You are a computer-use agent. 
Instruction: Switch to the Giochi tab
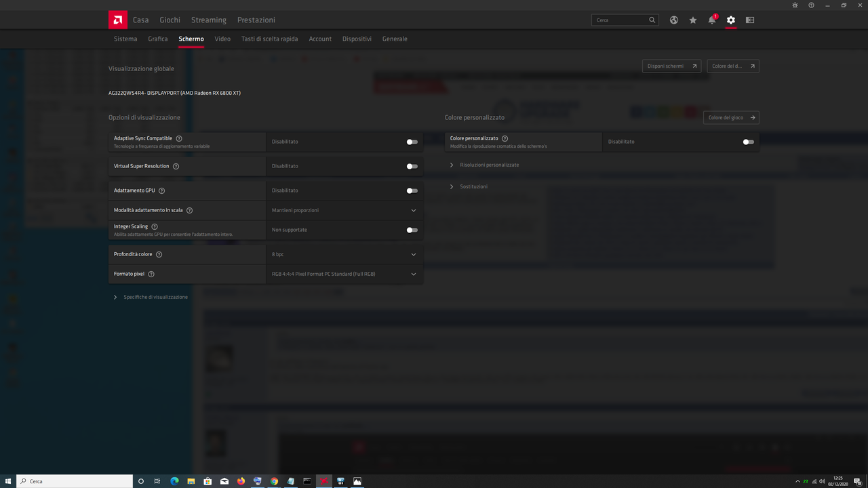tap(170, 20)
